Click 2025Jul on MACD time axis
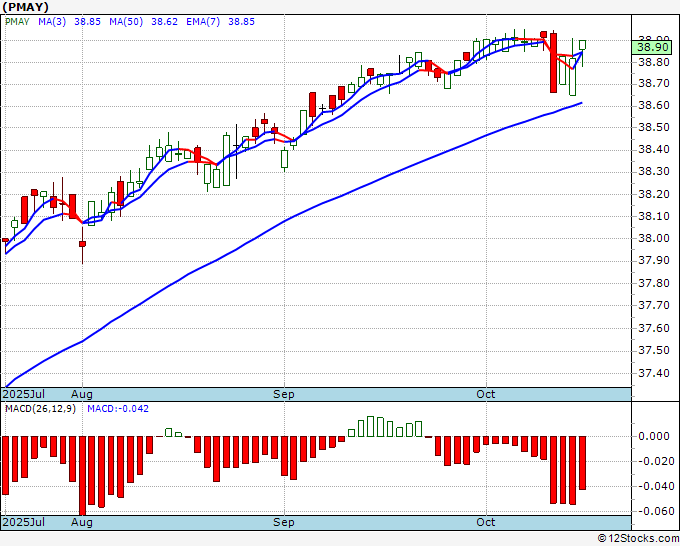Viewport: 680px width, 546px height. 24,522
